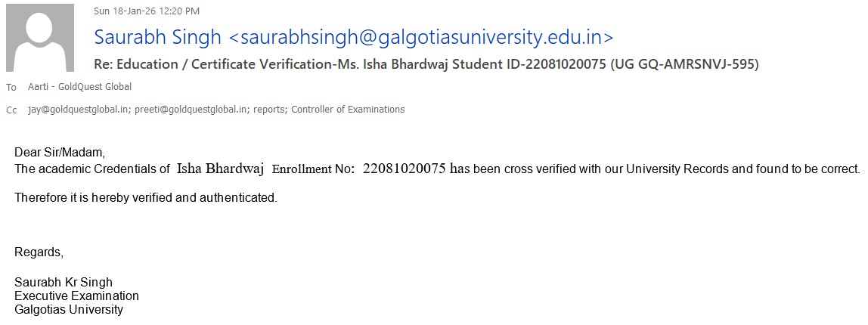This screenshot has height=325, width=868.
Task: Click the "hereby verified and authenticated" sentence
Action: pyautogui.click(x=146, y=199)
